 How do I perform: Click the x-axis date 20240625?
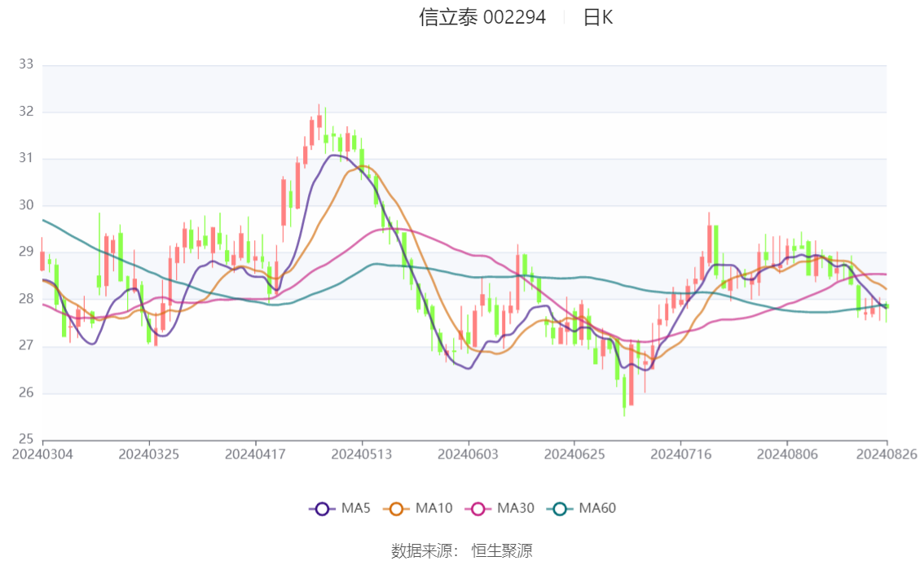tap(574, 454)
